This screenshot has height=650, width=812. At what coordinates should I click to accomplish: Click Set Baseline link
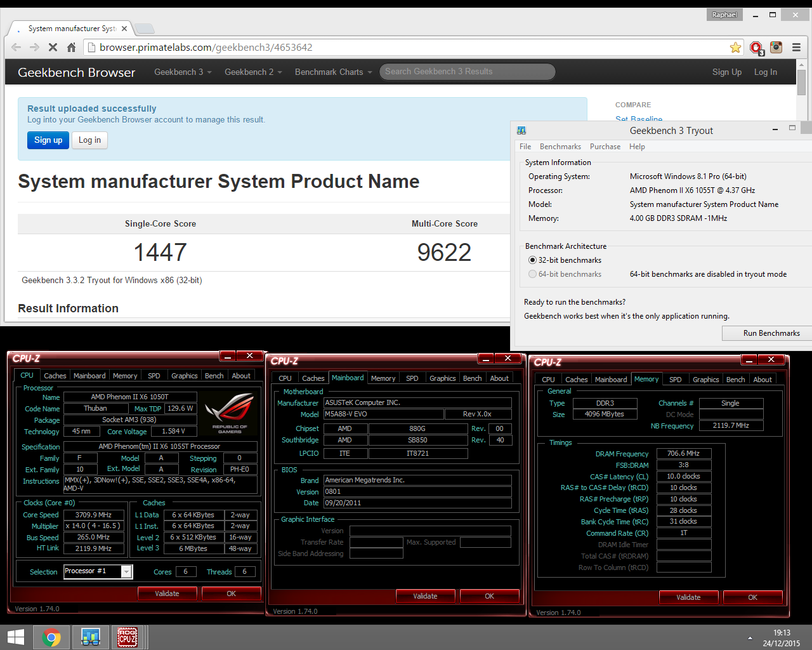coord(639,119)
